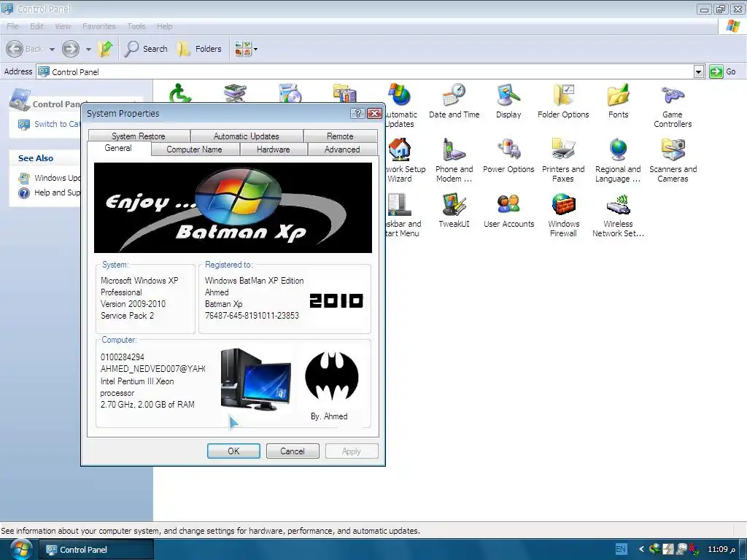The width and height of the screenshot is (747, 560).
Task: Select the General tab
Action: (x=118, y=148)
